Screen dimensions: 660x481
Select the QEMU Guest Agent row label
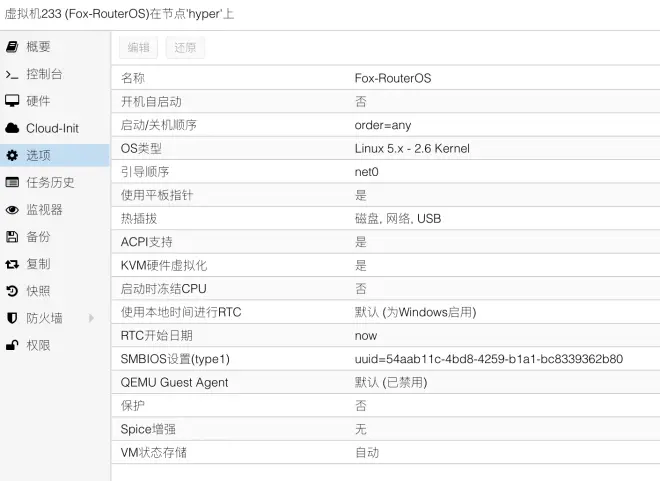[174, 383]
